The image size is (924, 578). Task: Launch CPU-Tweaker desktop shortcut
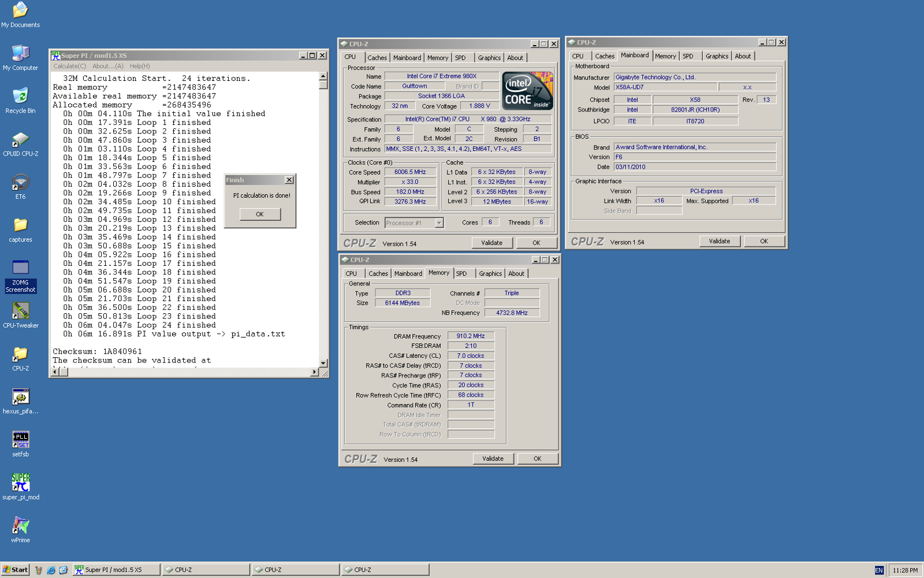pos(20,315)
